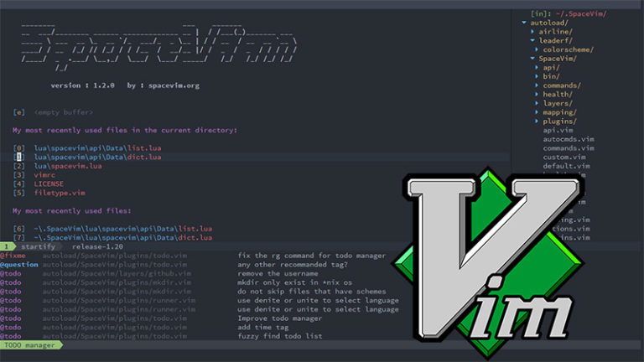Viewport: 644px width, 362px height.
Task: Click the startify statusline segment
Action: [39, 247]
